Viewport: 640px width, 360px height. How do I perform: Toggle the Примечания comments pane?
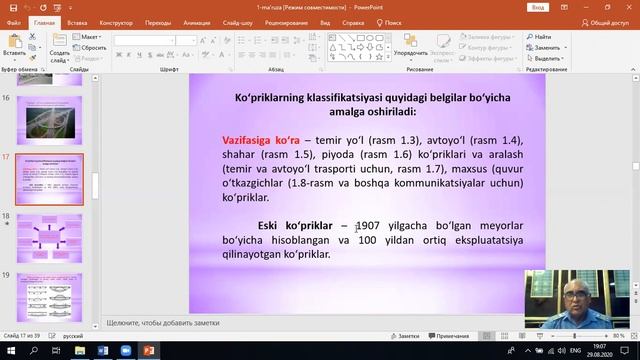[449, 336]
